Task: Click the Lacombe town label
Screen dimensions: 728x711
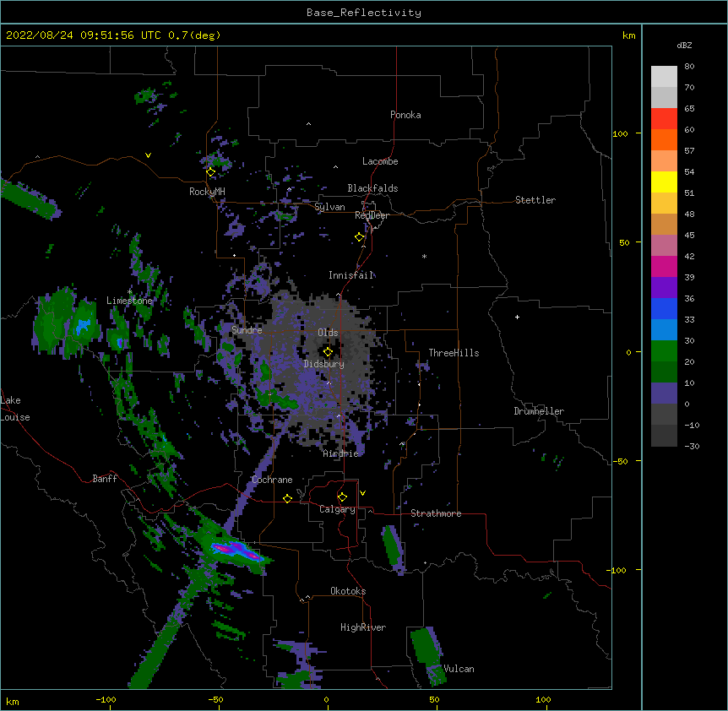Action: click(380, 161)
